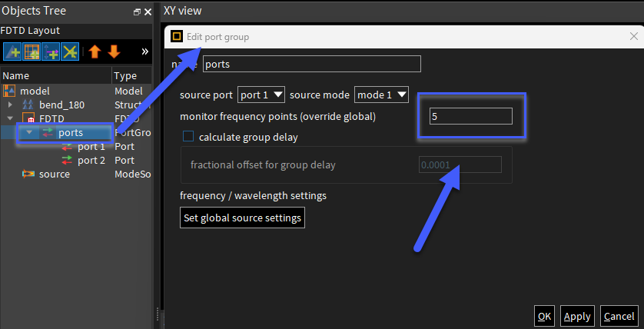Move object down with orange down arrow

pyautogui.click(x=114, y=52)
